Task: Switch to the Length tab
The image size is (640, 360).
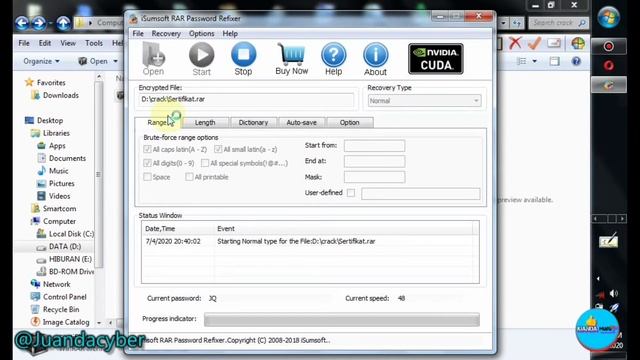Action: (205, 122)
